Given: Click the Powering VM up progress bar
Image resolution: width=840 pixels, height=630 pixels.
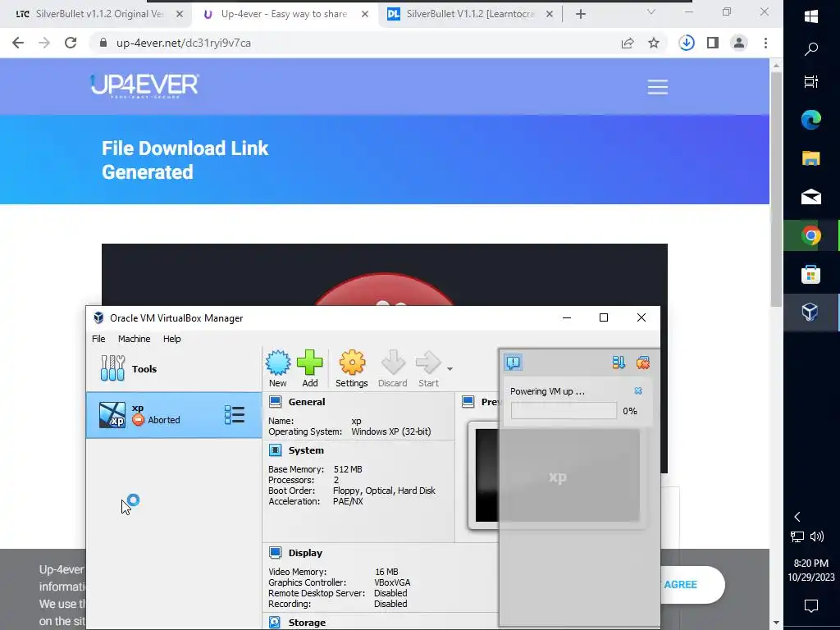Looking at the screenshot, I should coord(564,411).
